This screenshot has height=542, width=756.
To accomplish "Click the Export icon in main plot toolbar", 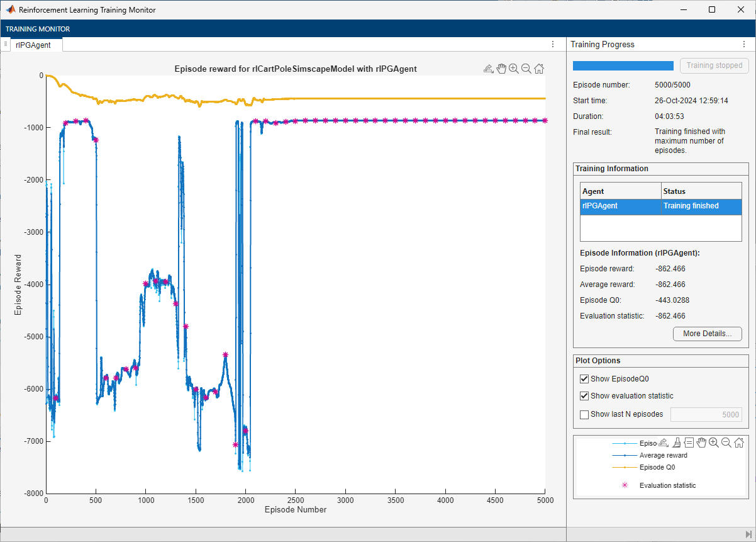I will 488,69.
